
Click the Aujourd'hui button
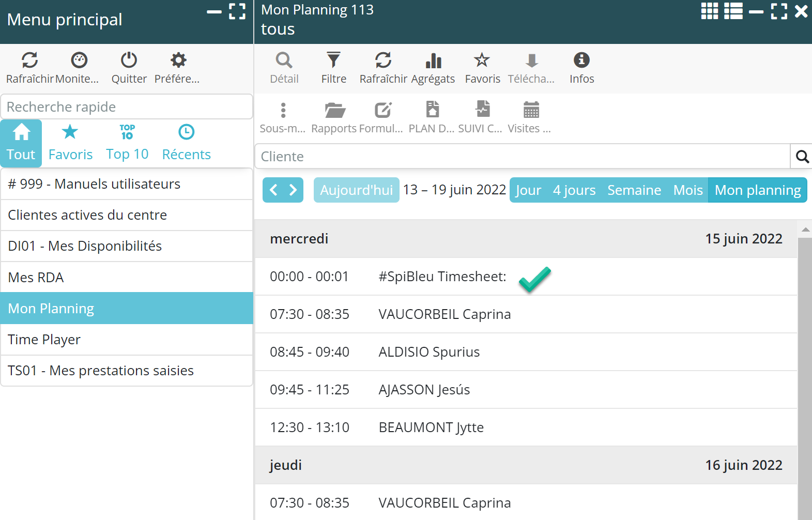point(356,190)
